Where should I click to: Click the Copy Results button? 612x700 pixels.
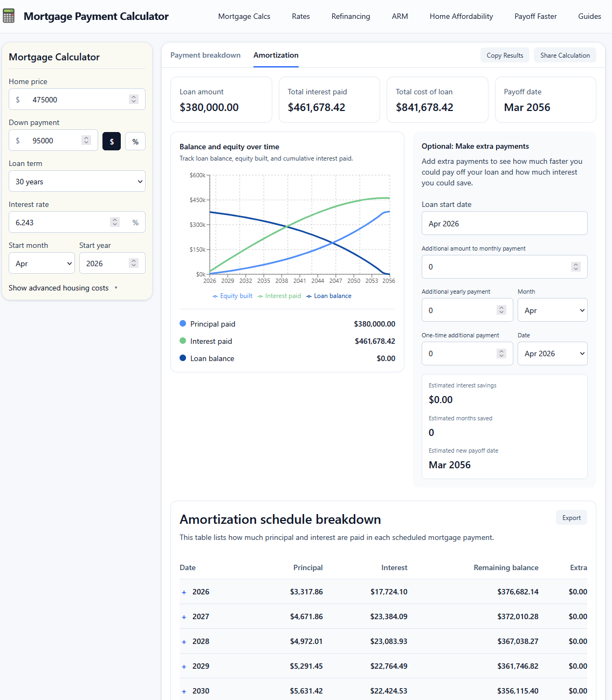(x=505, y=55)
